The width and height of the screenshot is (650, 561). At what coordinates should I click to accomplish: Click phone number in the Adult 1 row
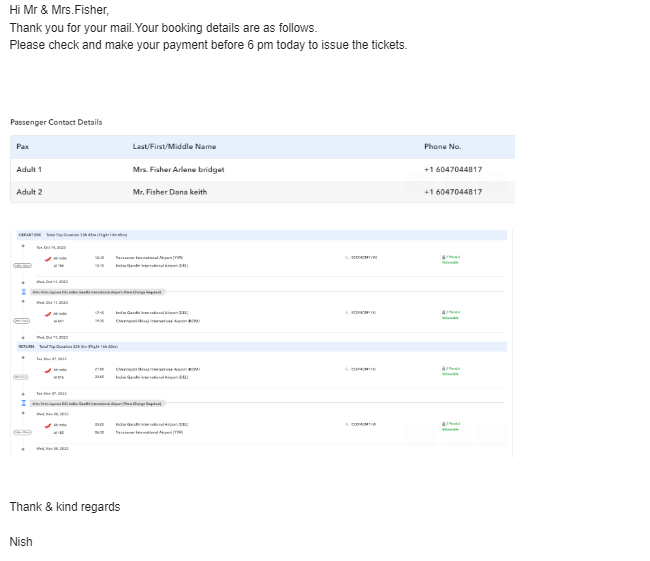(x=452, y=170)
